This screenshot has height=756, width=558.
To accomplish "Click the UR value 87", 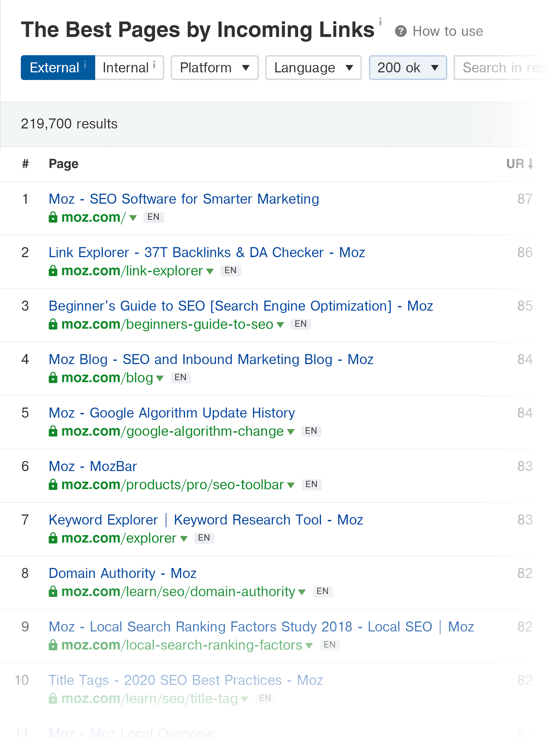I will (x=525, y=199).
